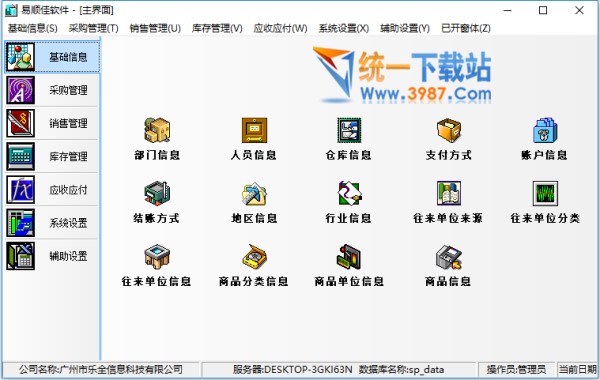Open the 结账方式 checkout method icon

[157, 193]
